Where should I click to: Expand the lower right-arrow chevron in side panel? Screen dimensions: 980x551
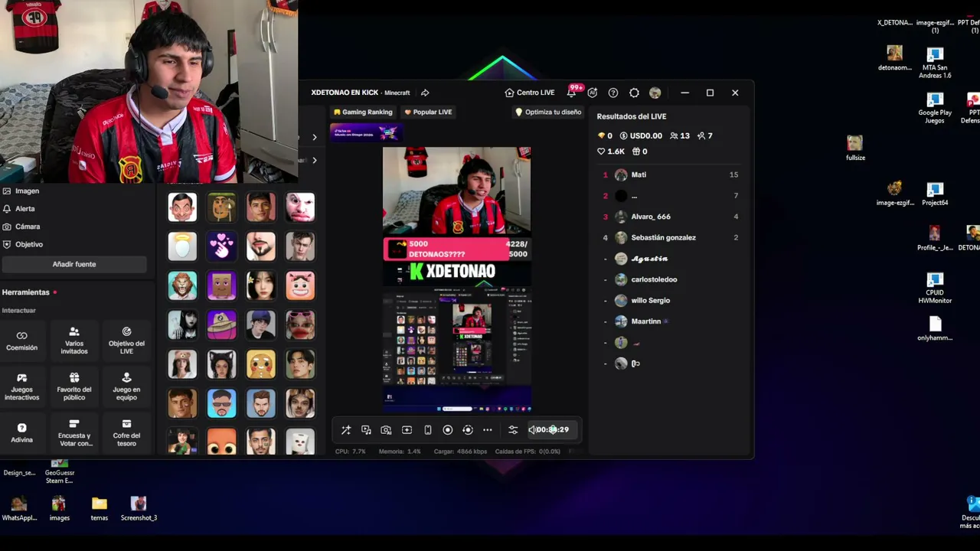[x=314, y=160]
